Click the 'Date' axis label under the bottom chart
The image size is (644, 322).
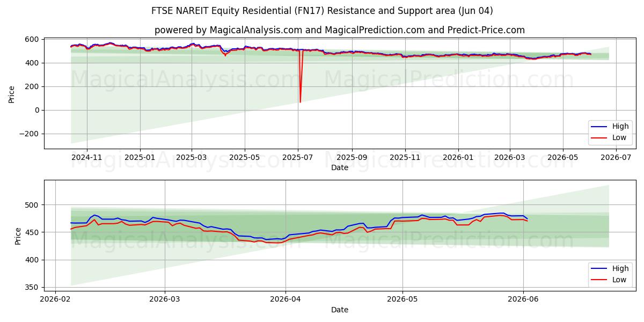point(340,310)
